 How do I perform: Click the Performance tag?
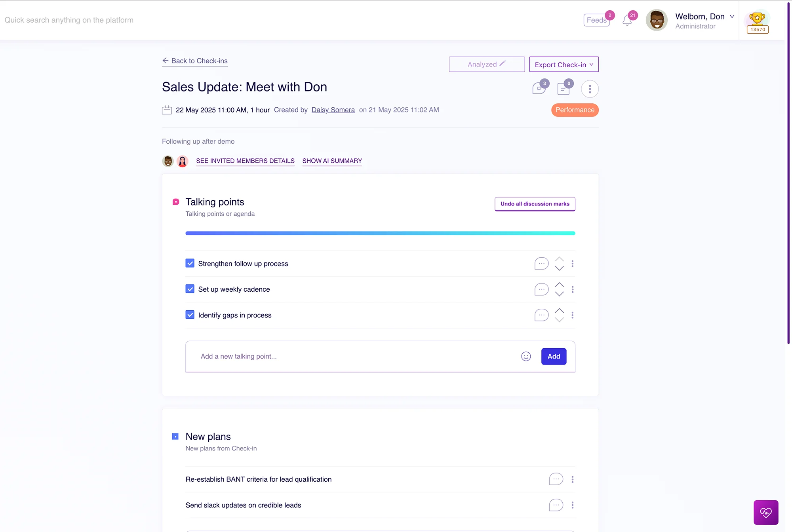(x=575, y=110)
